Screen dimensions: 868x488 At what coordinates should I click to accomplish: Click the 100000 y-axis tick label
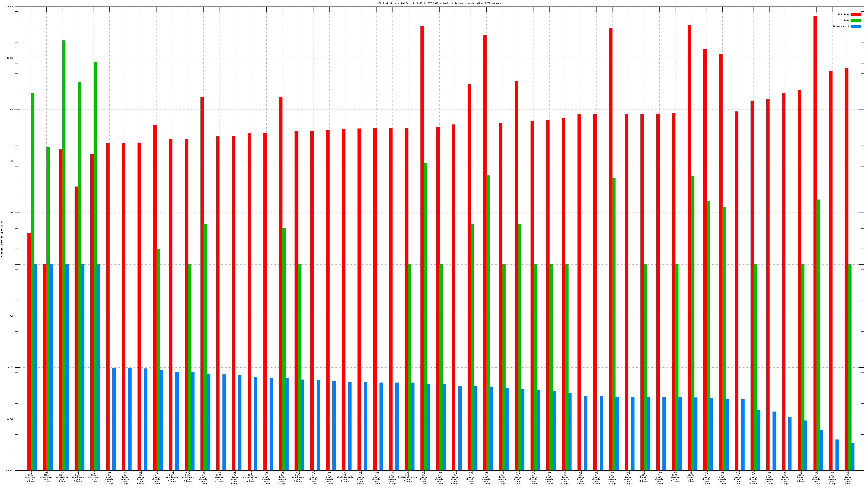10,7
